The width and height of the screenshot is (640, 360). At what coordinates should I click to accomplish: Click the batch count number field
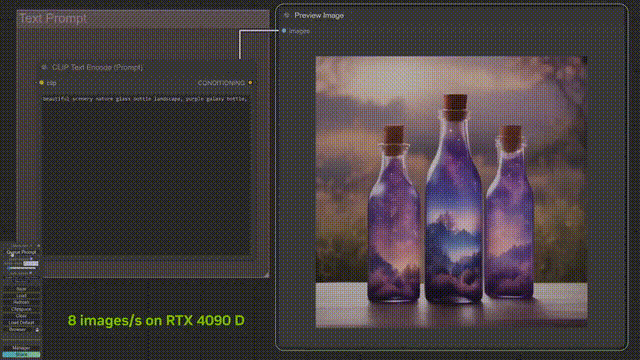pyautogui.click(x=31, y=263)
